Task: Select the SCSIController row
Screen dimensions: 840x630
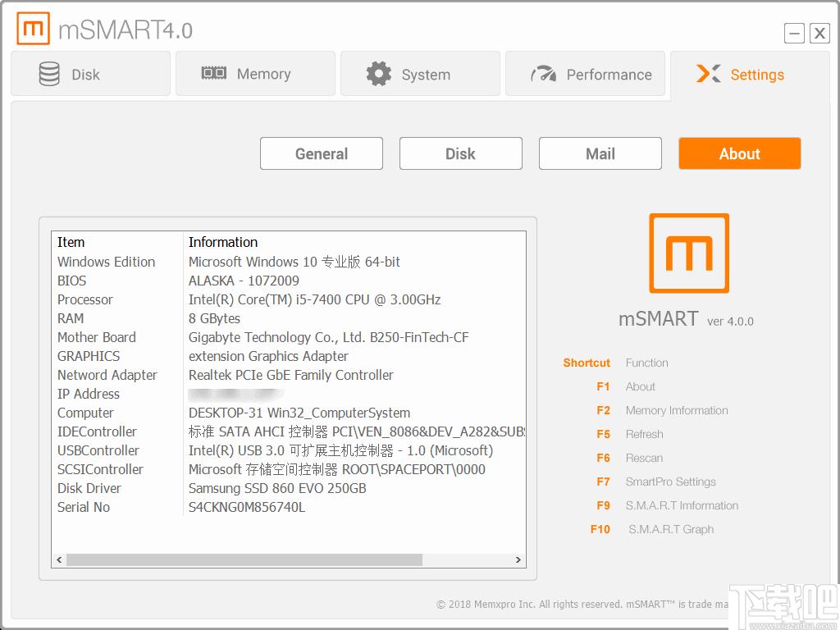Action: point(289,469)
